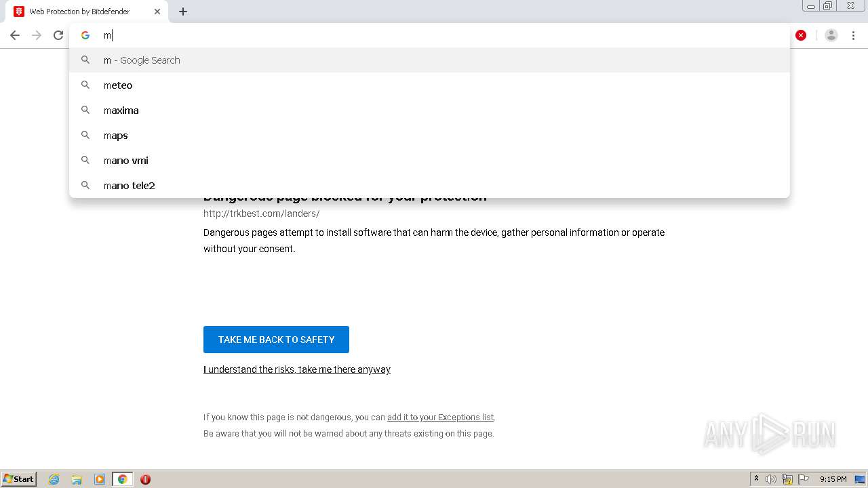The width and height of the screenshot is (868, 488).
Task: Choose the 'maxima' search suggestion
Action: (429, 110)
